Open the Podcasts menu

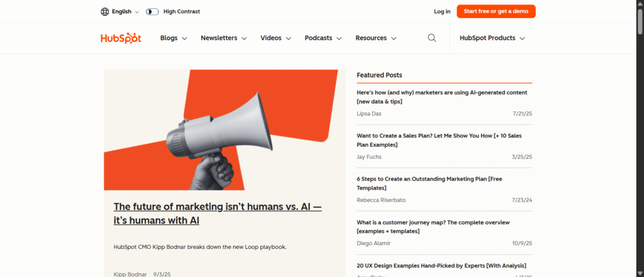pos(323,38)
